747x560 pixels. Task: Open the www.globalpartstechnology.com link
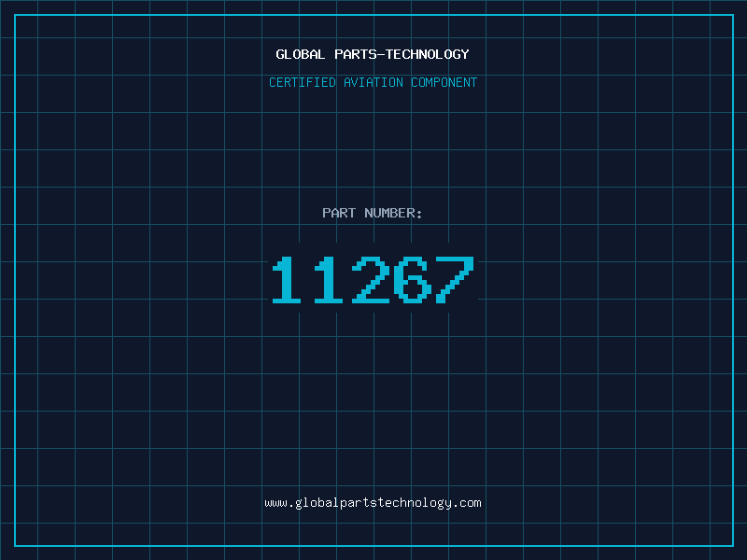coord(373,503)
